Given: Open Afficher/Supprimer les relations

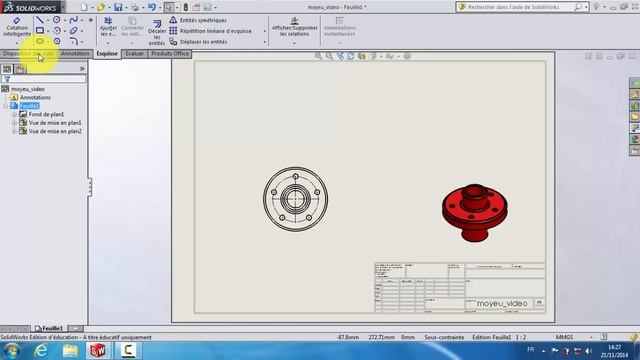Looking at the screenshot, I should [294, 27].
